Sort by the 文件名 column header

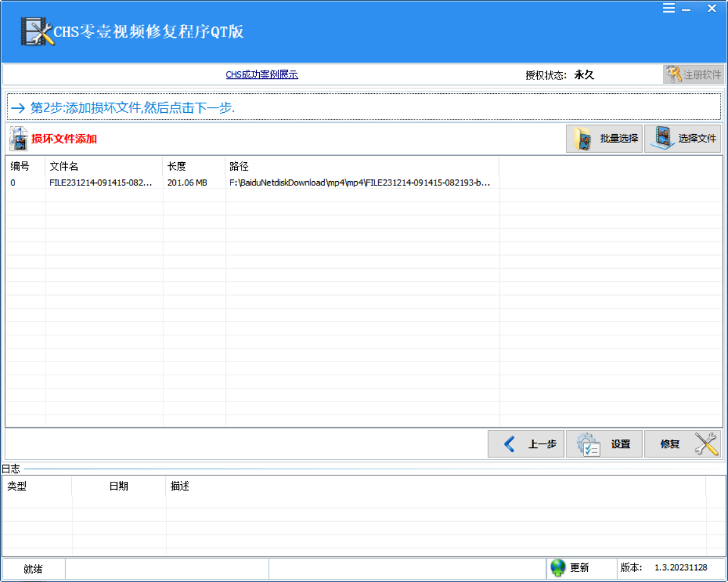coord(104,166)
